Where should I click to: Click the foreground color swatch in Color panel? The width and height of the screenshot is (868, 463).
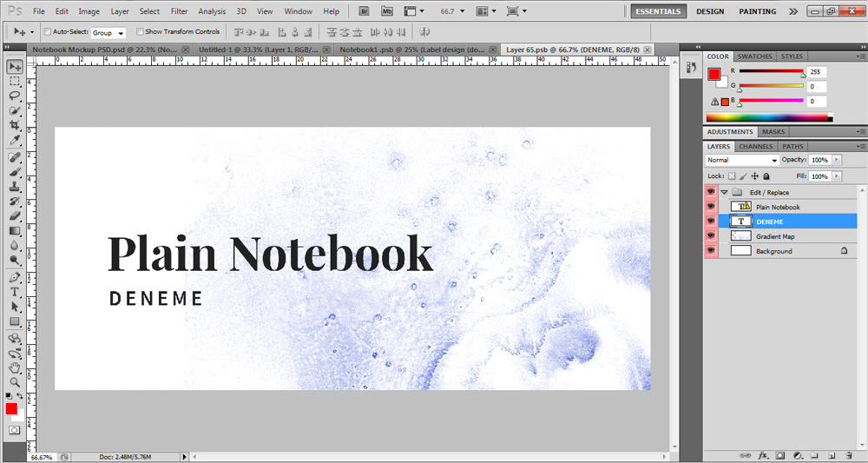[x=714, y=74]
